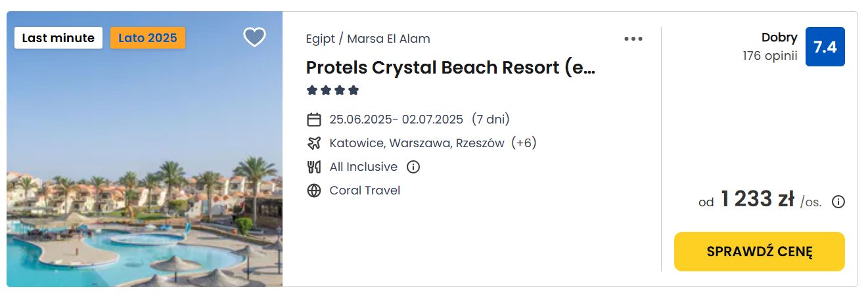Image resolution: width=868 pixels, height=293 pixels.
Task: Open the 176 opinii reviews link
Action: [770, 56]
